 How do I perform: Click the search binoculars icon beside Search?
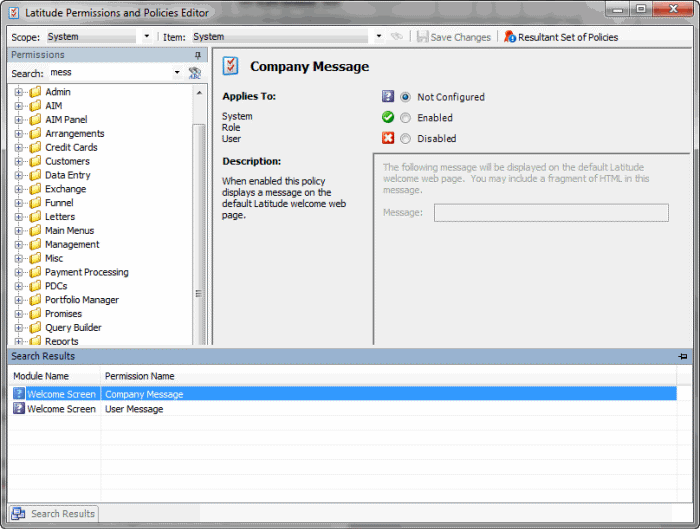point(195,73)
